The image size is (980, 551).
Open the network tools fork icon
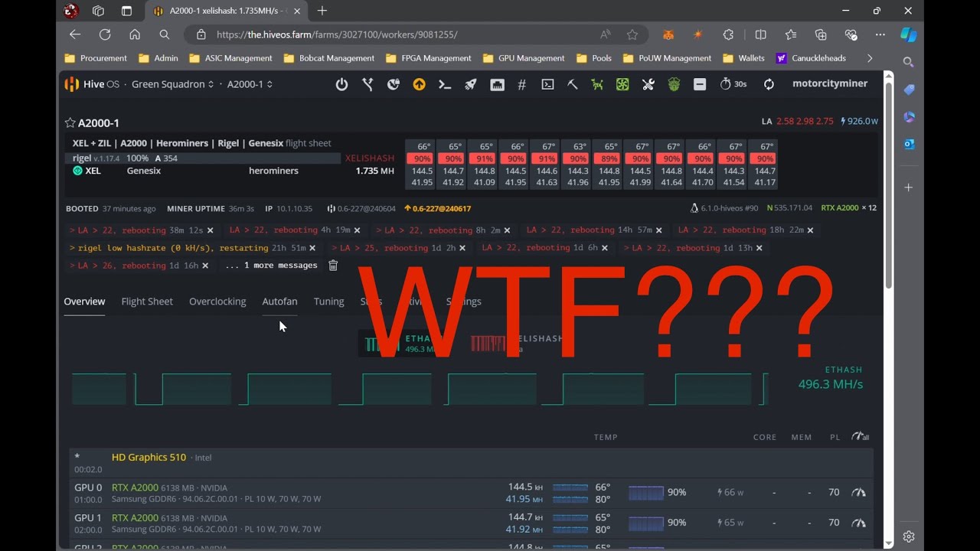[368, 84]
